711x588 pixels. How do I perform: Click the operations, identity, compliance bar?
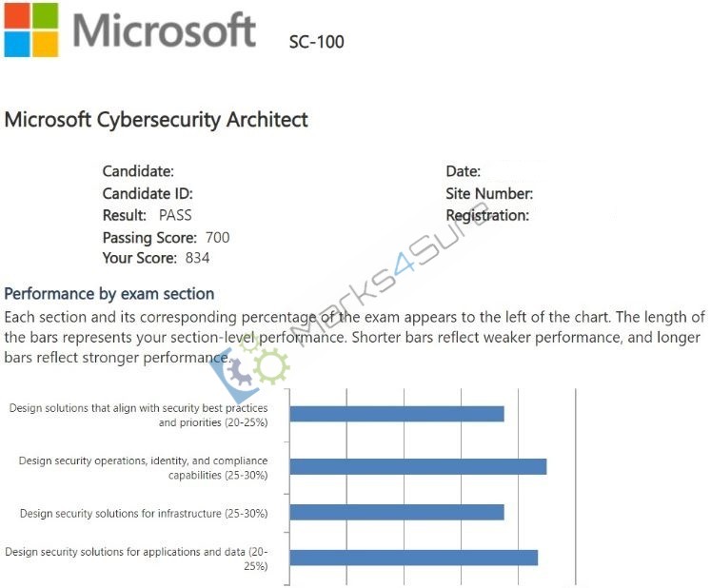[418, 466]
